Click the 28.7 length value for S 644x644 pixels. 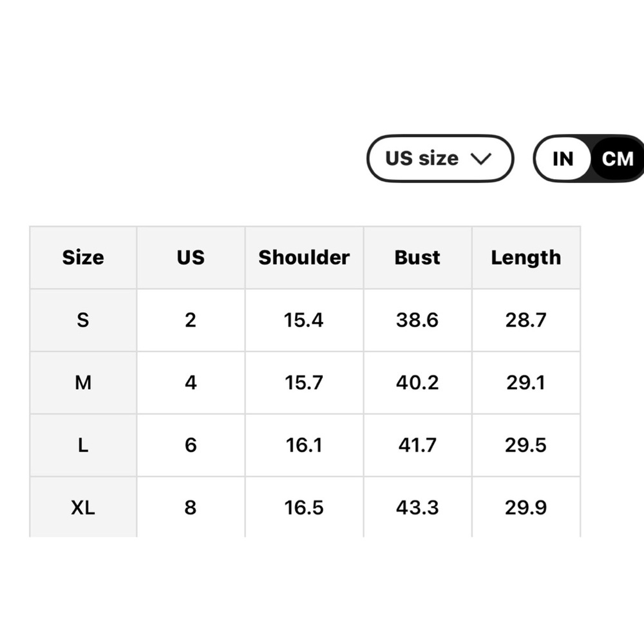pos(526,320)
